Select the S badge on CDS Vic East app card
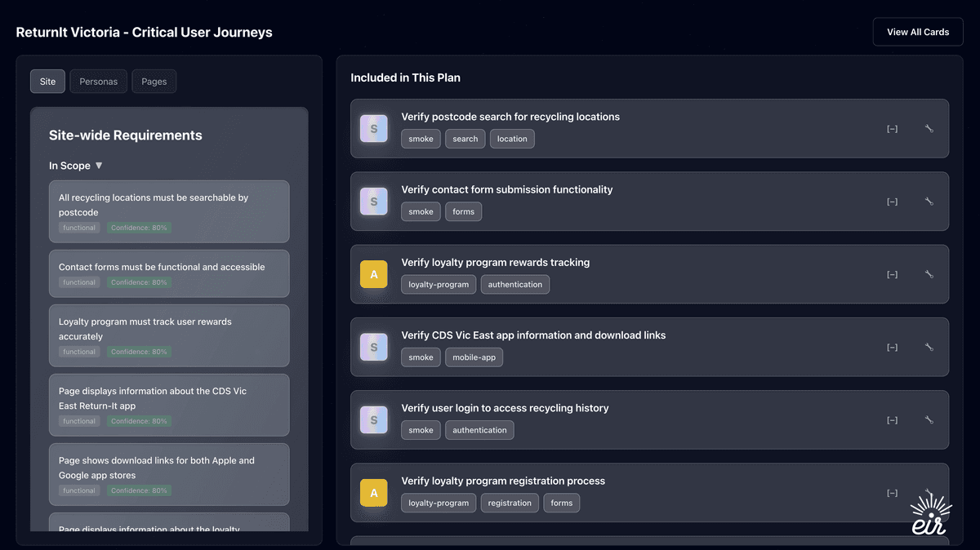This screenshot has height=550, width=980. pyautogui.click(x=373, y=347)
